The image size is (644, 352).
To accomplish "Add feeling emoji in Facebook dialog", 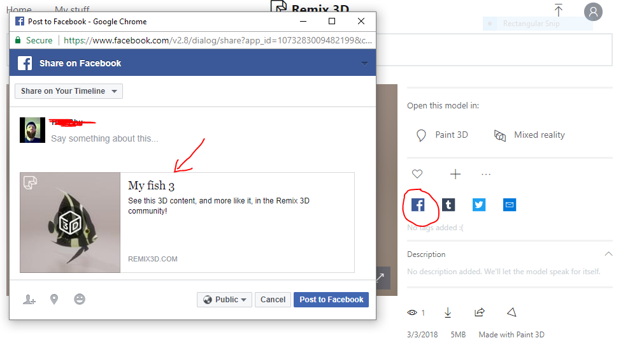I will [80, 299].
